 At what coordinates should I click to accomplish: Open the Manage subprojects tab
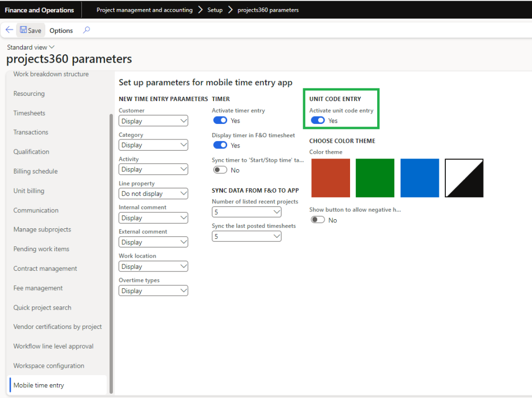[43, 229]
